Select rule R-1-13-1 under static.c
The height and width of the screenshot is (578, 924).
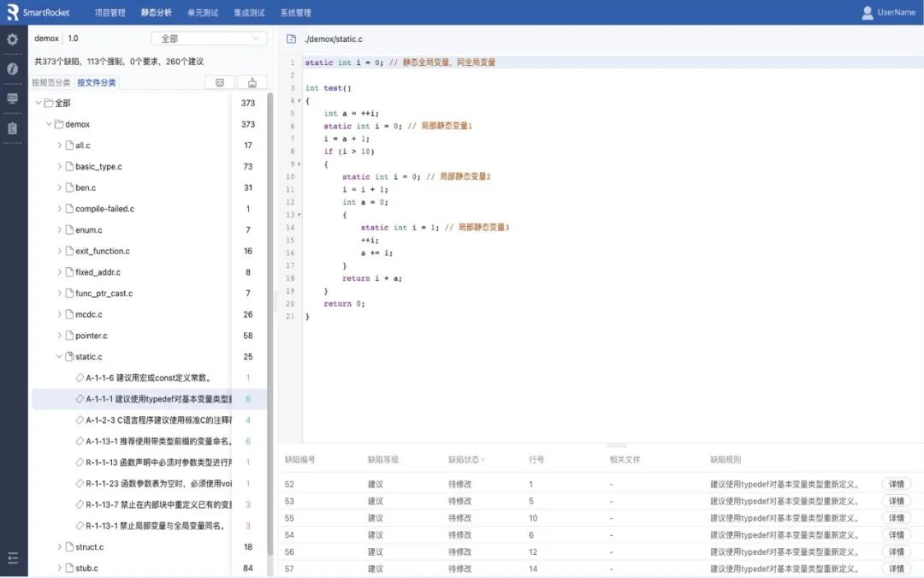pyautogui.click(x=155, y=526)
